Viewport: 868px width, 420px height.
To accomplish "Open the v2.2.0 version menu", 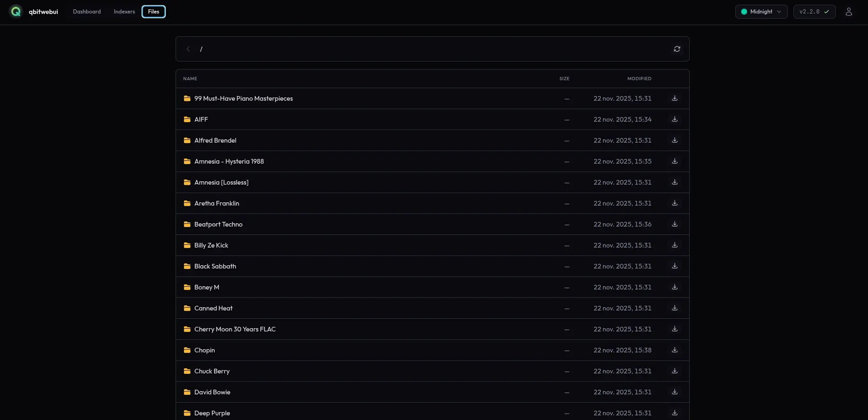I will pos(814,12).
